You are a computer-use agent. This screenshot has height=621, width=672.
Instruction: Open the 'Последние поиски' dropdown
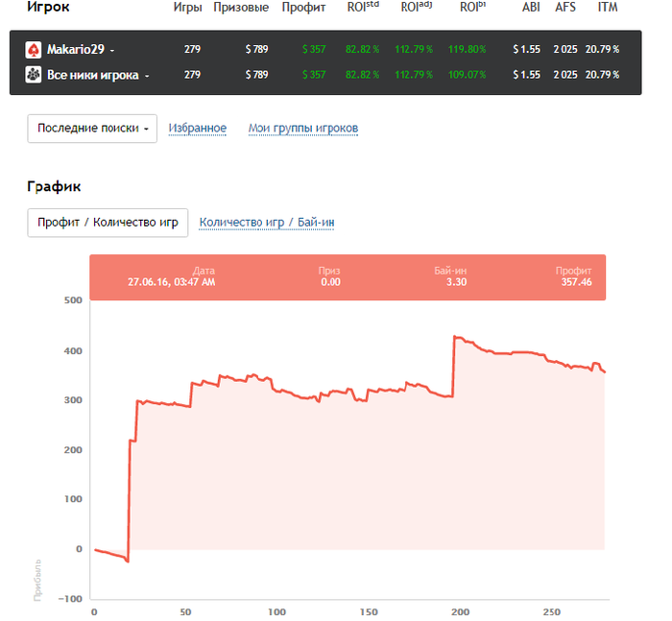coord(92,129)
